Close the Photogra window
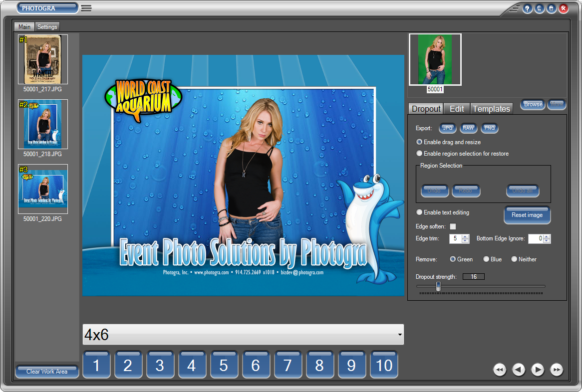The height and width of the screenshot is (392, 582). [564, 8]
